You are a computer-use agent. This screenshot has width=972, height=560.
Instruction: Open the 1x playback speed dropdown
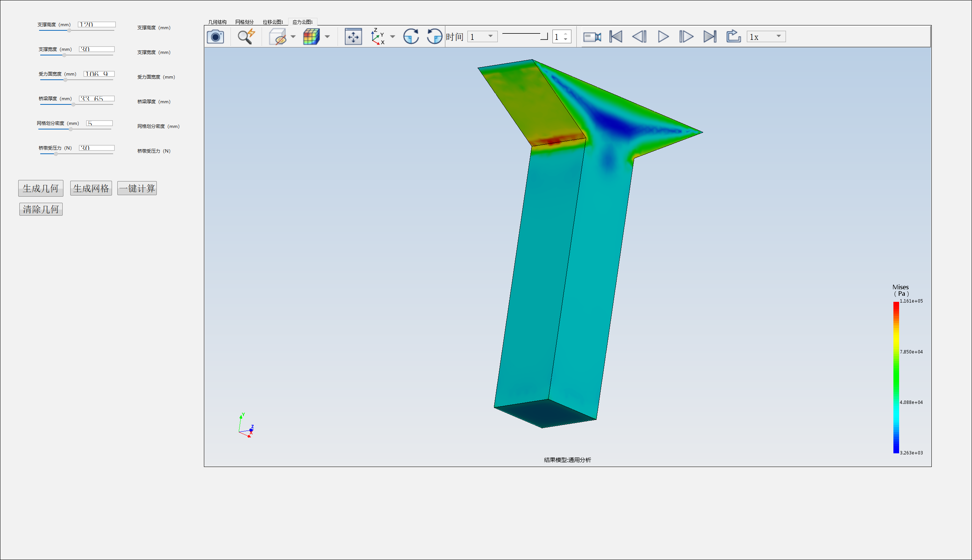(766, 36)
